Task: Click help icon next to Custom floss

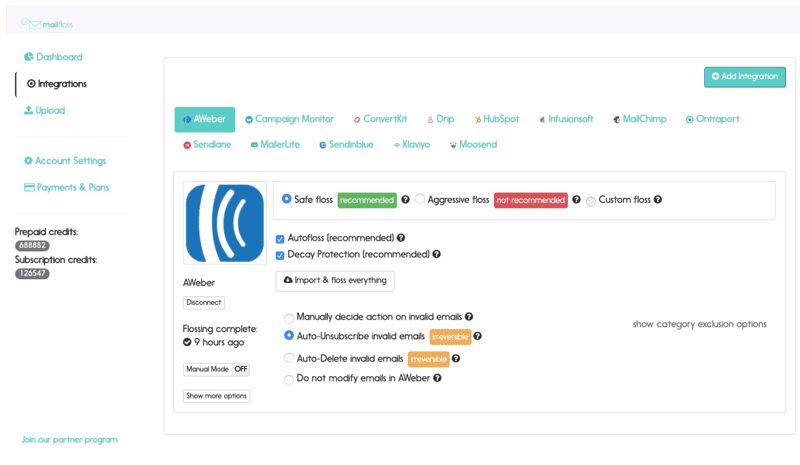Action: [657, 200]
